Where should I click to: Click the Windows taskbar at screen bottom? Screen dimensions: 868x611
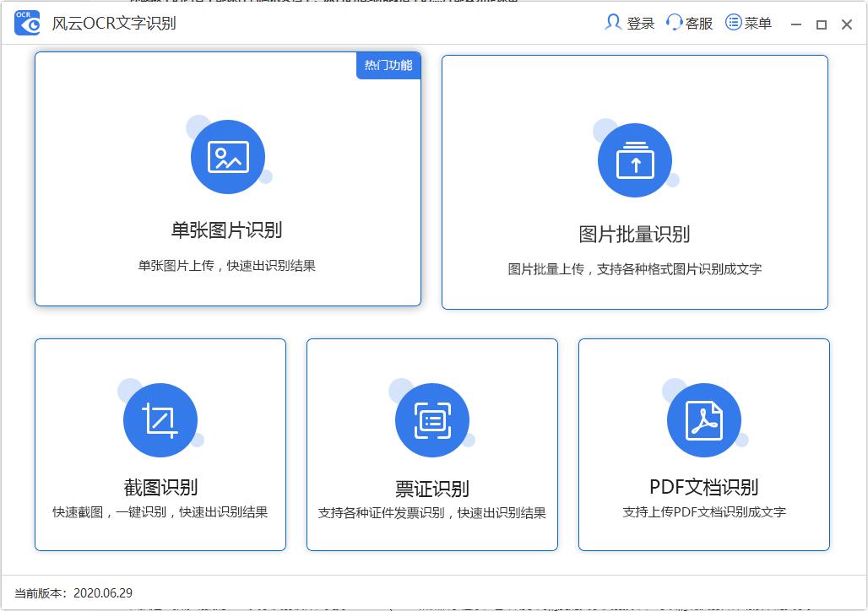click(434, 608)
